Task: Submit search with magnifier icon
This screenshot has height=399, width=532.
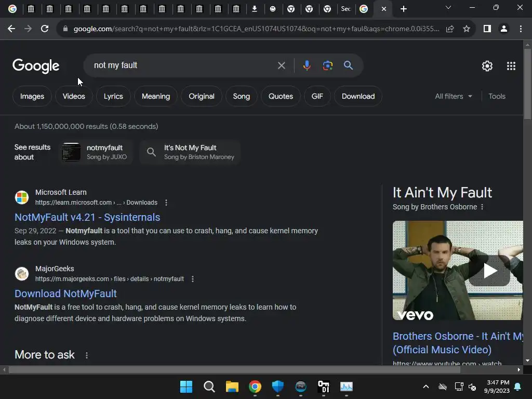Action: [348, 65]
